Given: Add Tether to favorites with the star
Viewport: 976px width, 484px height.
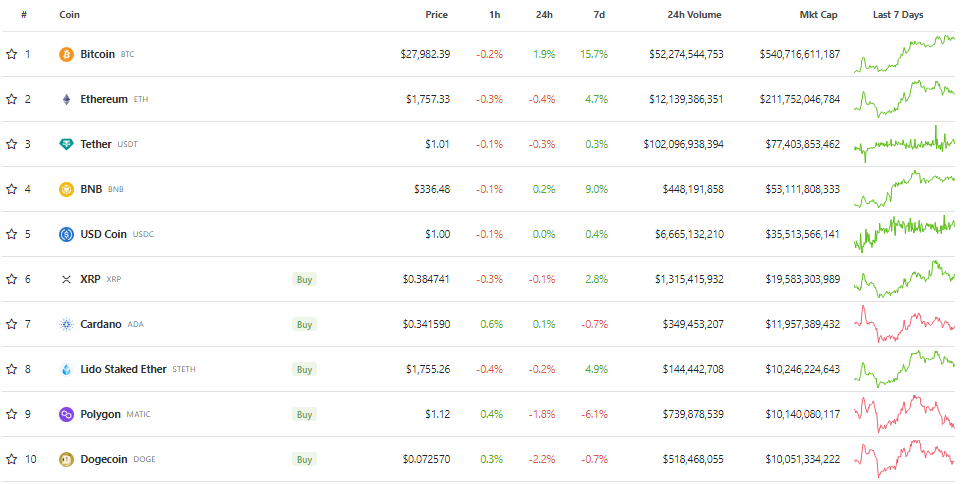Looking at the screenshot, I should point(11,144).
